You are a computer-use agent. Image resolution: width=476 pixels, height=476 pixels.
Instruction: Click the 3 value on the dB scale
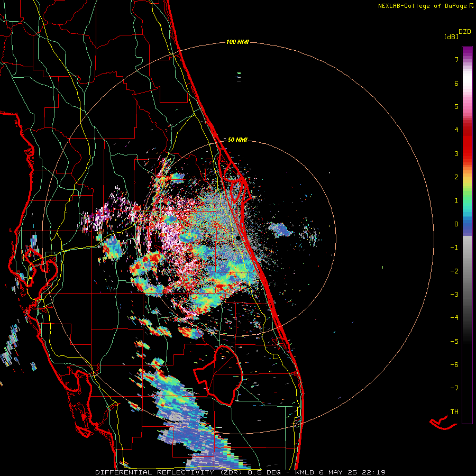[x=456, y=153]
